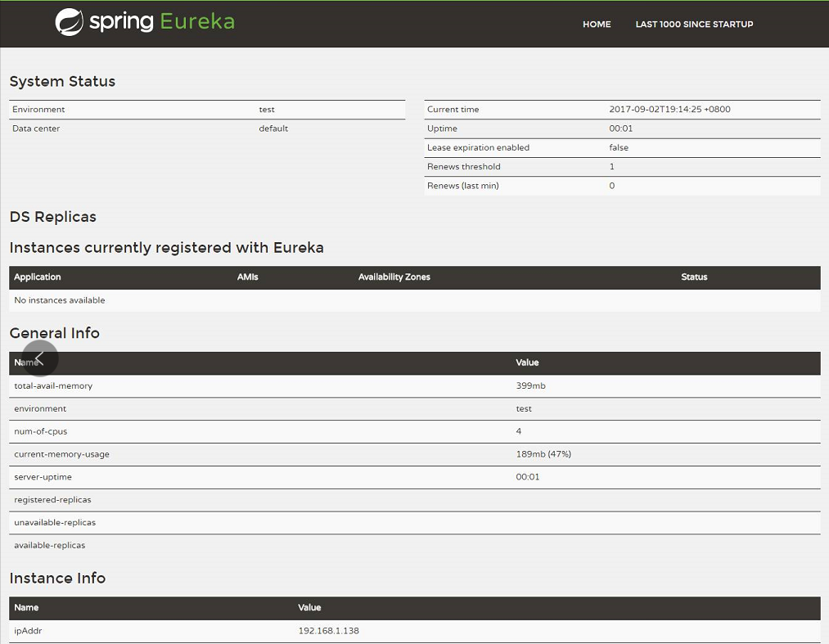Click the total-avail-memory row name
The height and width of the screenshot is (644, 829).
(53, 386)
